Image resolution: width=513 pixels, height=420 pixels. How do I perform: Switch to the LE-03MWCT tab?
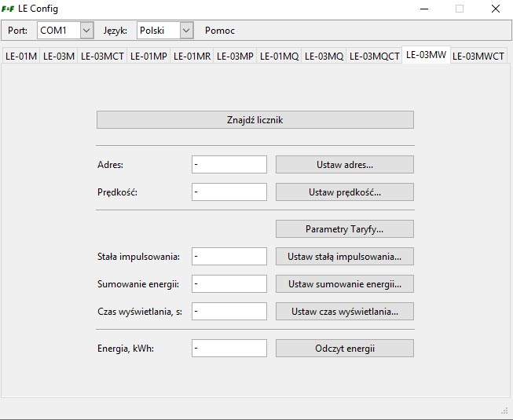tap(478, 57)
